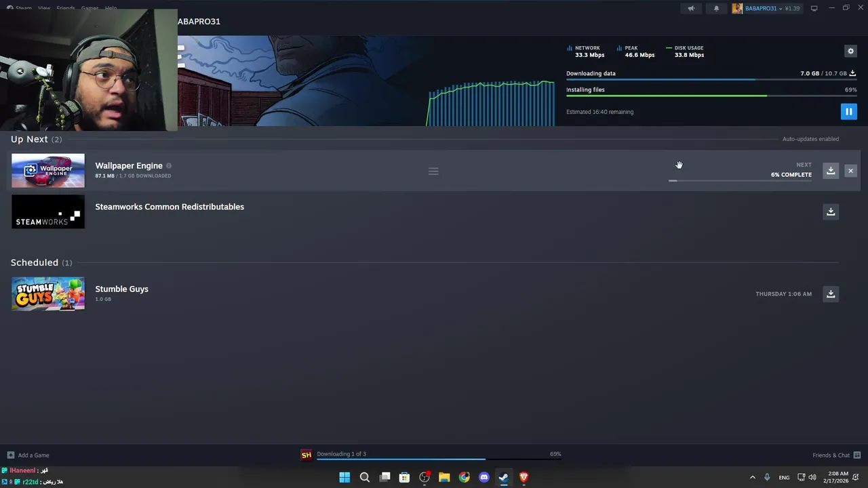868x488 pixels.
Task: Open Add a Game
Action: [28, 455]
